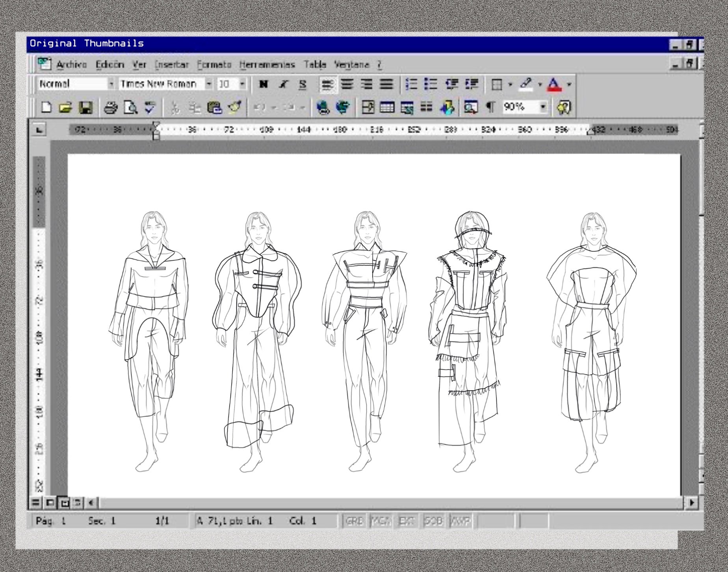Click the Word document icon beside Archivo
The height and width of the screenshot is (572, 728).
(x=45, y=64)
